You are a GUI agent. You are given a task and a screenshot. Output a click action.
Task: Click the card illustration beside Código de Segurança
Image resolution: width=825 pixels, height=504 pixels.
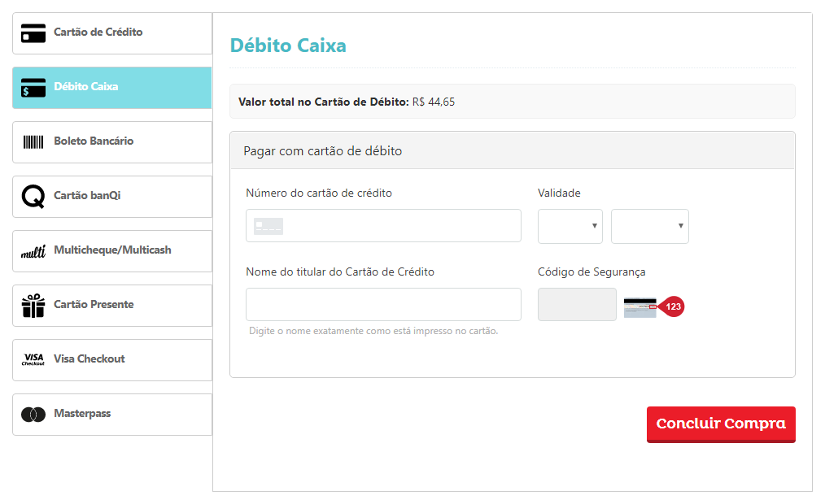[x=639, y=307]
